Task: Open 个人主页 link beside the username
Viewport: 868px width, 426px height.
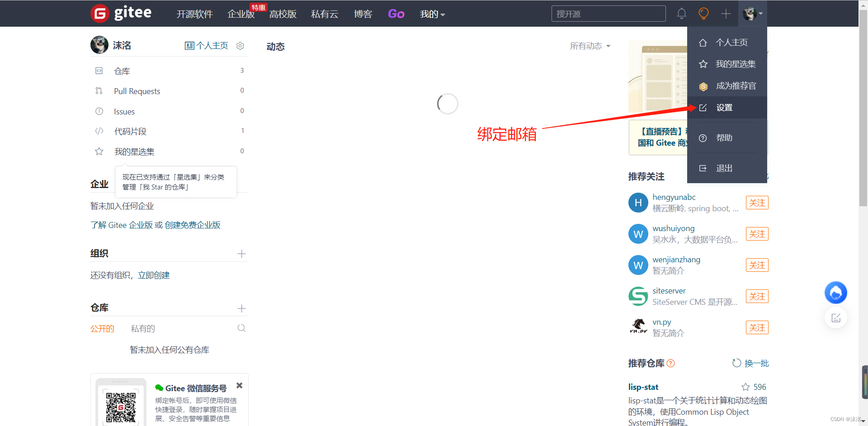Action: [207, 46]
